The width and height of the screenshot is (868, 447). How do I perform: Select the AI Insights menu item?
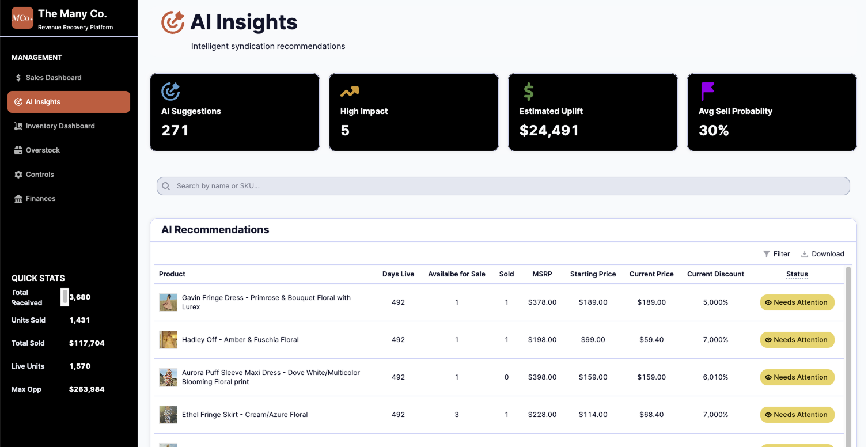tap(69, 102)
